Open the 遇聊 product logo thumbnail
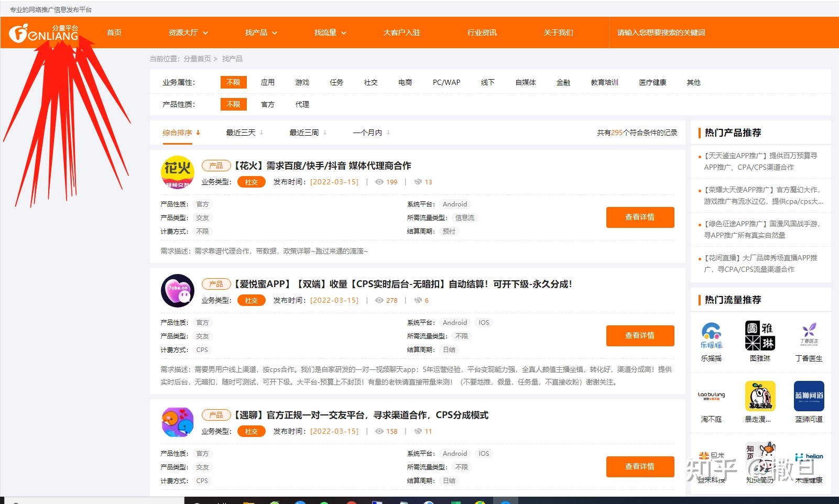The height and width of the screenshot is (504, 839). point(177,422)
